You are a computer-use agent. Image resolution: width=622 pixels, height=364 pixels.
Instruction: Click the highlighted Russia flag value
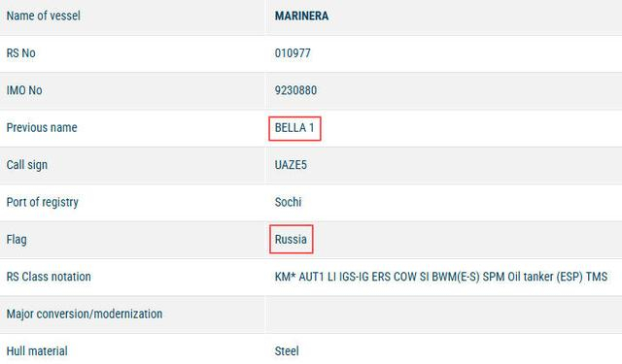point(291,239)
